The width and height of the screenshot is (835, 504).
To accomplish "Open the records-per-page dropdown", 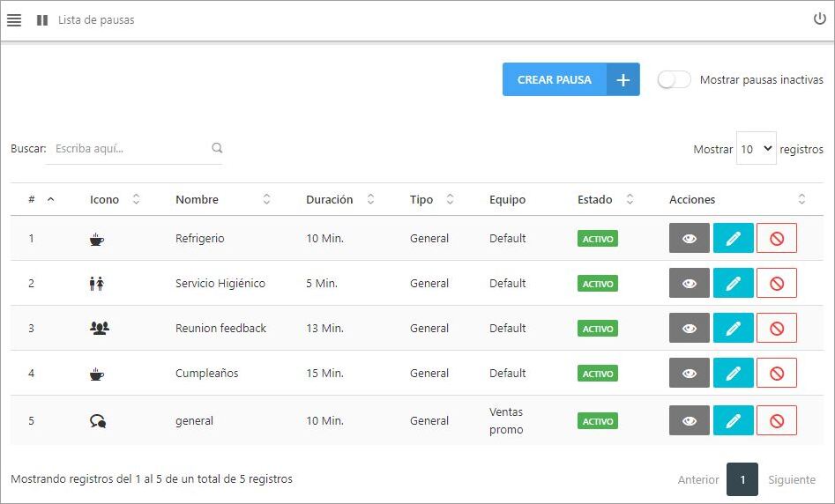I will coord(756,149).
